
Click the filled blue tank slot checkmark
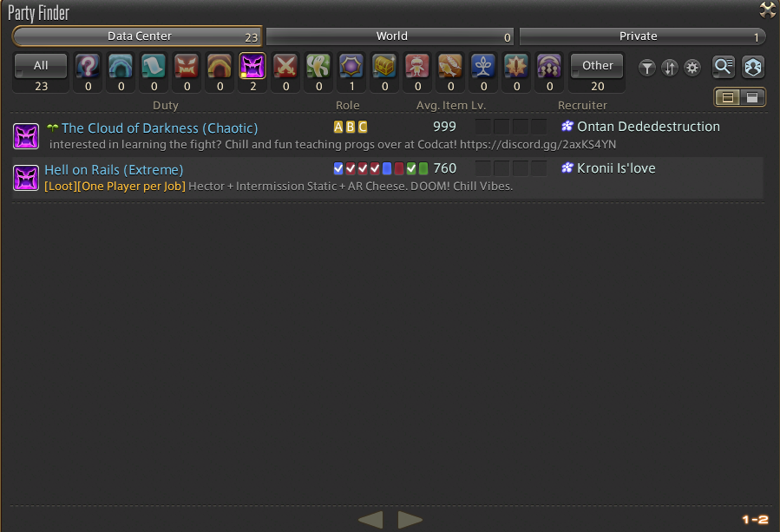click(338, 168)
